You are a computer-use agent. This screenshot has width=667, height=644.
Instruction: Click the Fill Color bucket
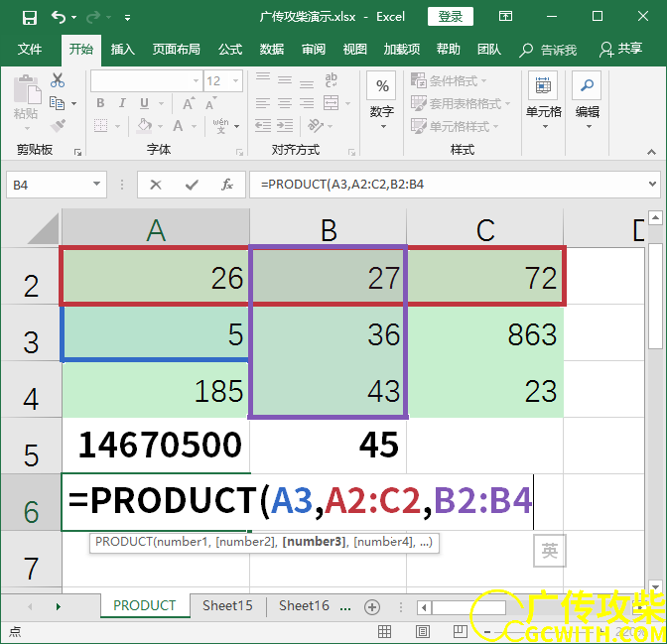coord(145,126)
